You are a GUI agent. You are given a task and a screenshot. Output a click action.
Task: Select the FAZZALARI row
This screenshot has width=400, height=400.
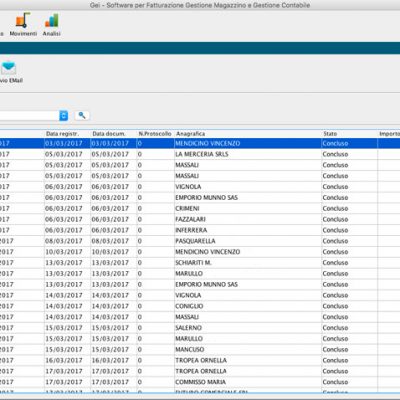pos(200,219)
